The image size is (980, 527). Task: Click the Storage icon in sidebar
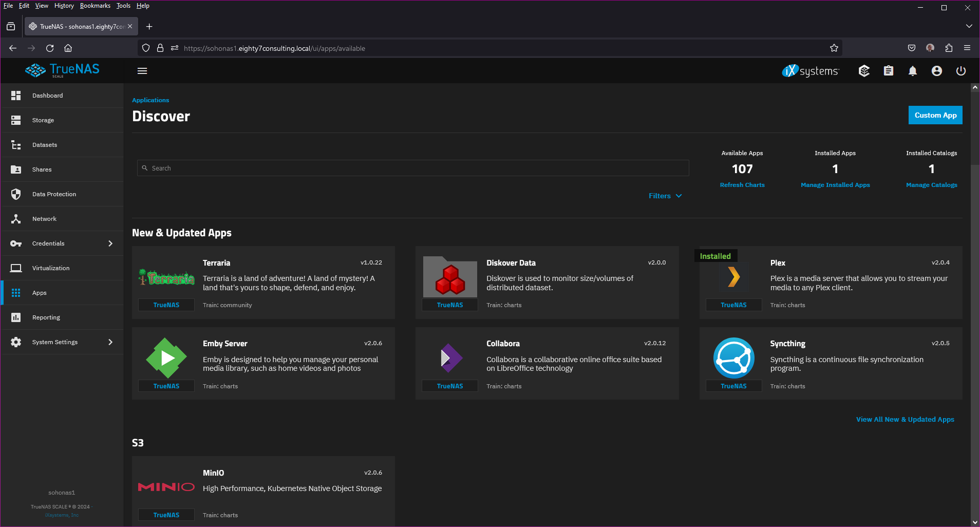pos(16,120)
